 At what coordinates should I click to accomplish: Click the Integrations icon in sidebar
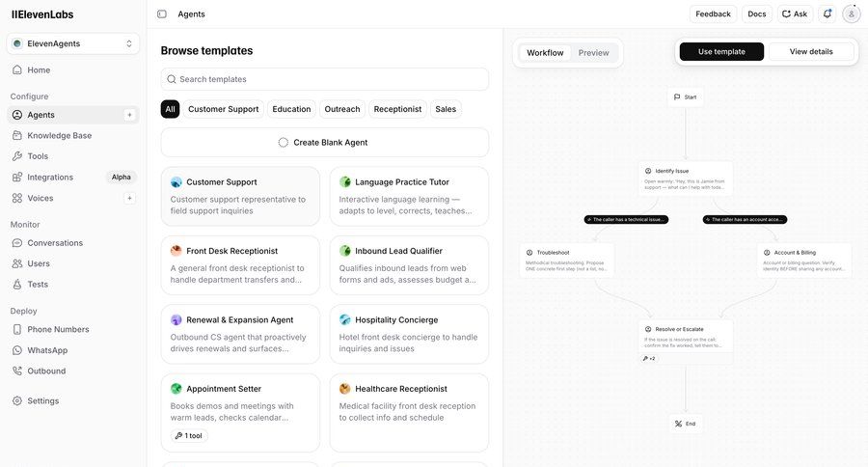coord(17,178)
